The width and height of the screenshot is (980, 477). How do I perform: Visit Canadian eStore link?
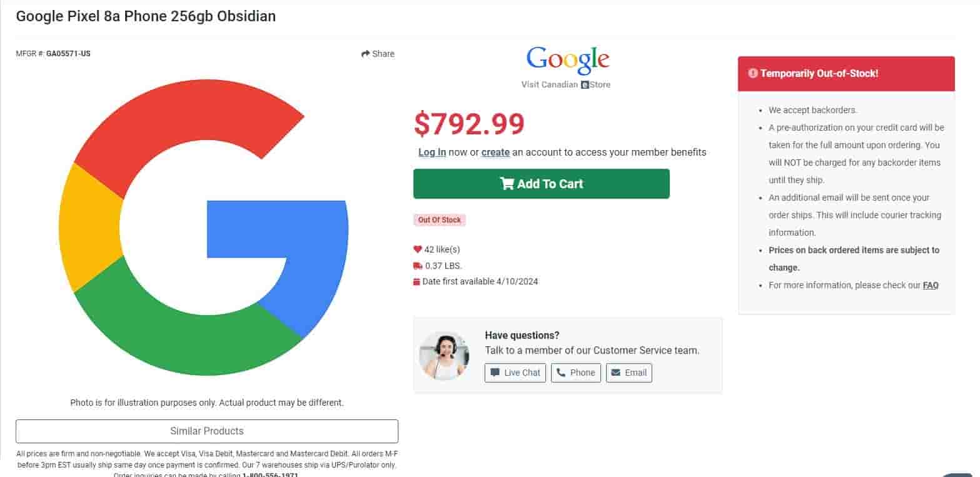click(x=566, y=84)
